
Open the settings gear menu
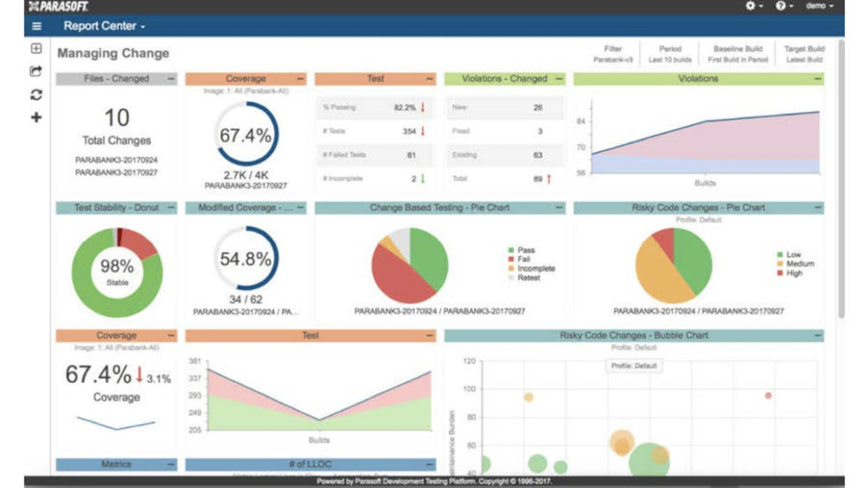click(x=754, y=6)
